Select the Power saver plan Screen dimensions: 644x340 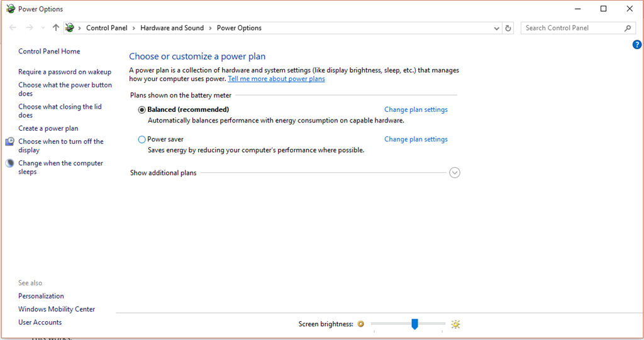point(142,139)
